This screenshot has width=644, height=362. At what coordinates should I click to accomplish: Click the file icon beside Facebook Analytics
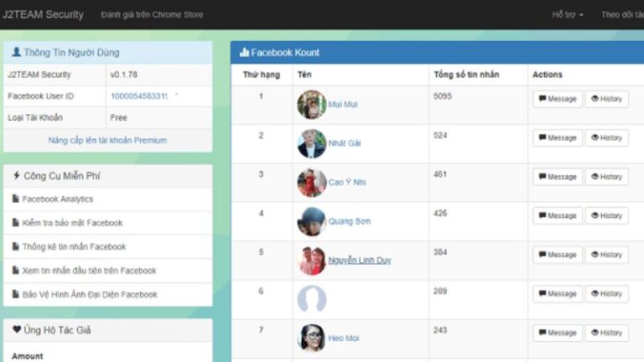coord(16,199)
